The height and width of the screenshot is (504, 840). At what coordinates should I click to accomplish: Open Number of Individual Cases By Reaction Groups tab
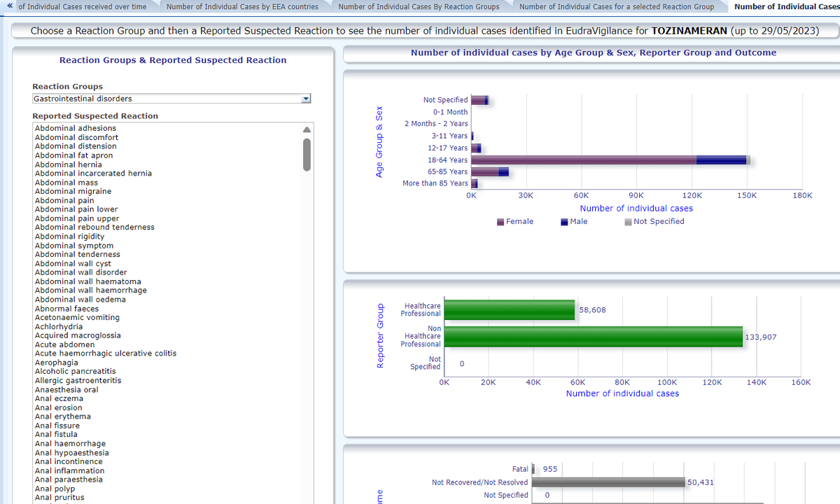(419, 7)
